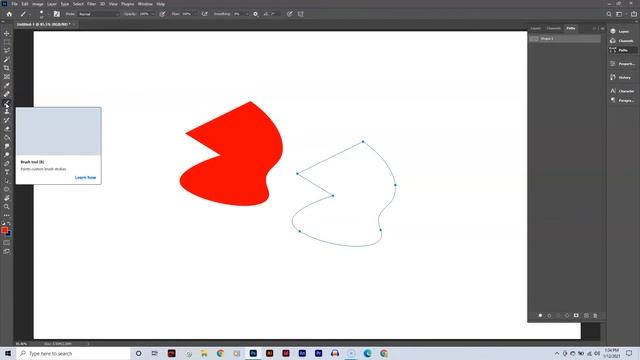Select the Pen tool
This screenshot has width=640, height=360.
tap(7, 163)
